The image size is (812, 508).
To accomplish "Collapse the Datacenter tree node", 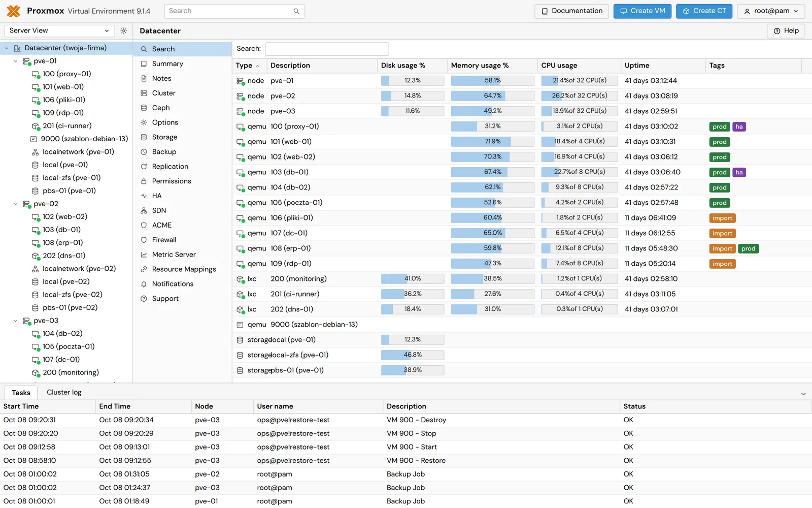I will pos(7,48).
